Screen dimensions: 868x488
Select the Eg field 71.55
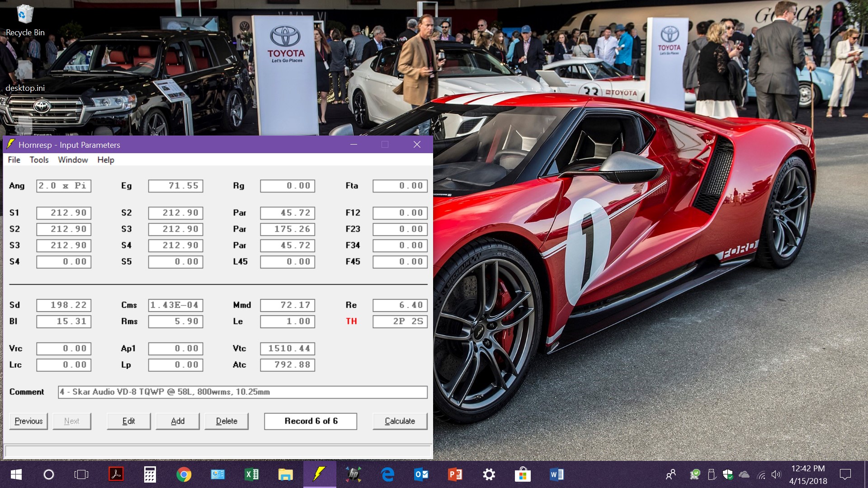[x=175, y=186]
